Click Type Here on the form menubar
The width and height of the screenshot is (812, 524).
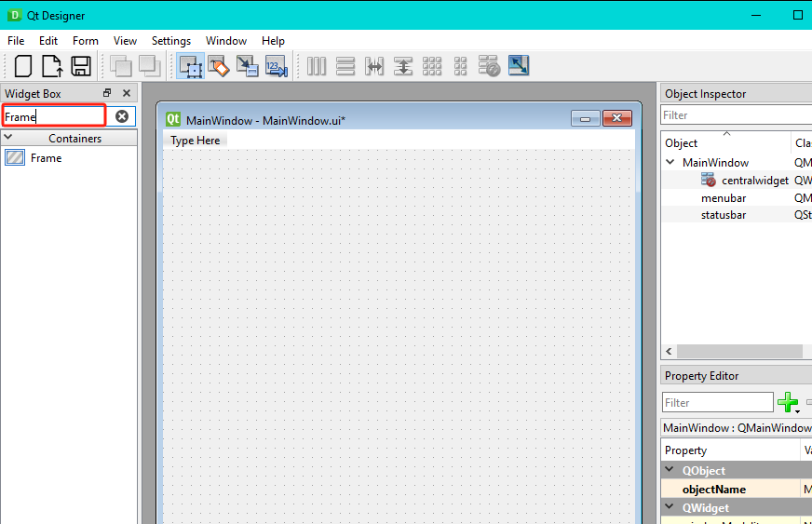point(196,141)
